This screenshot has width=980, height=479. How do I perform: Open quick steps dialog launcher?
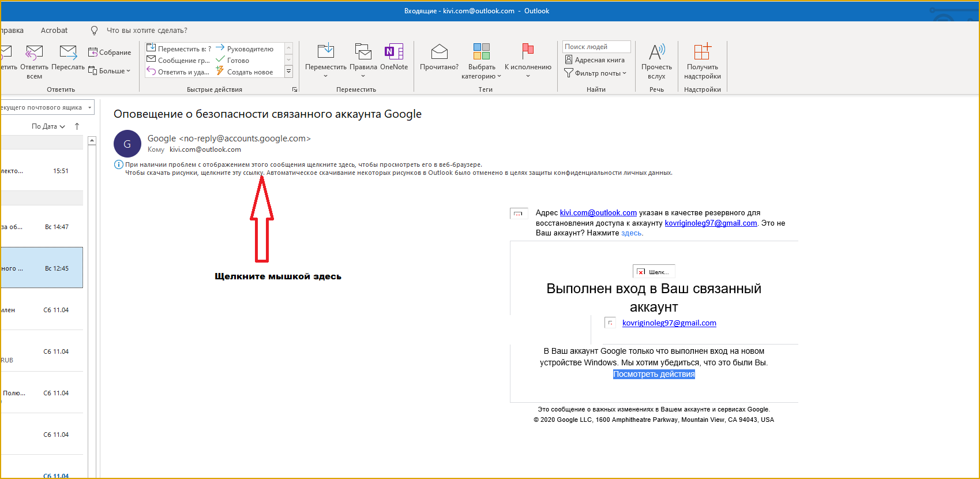(295, 89)
